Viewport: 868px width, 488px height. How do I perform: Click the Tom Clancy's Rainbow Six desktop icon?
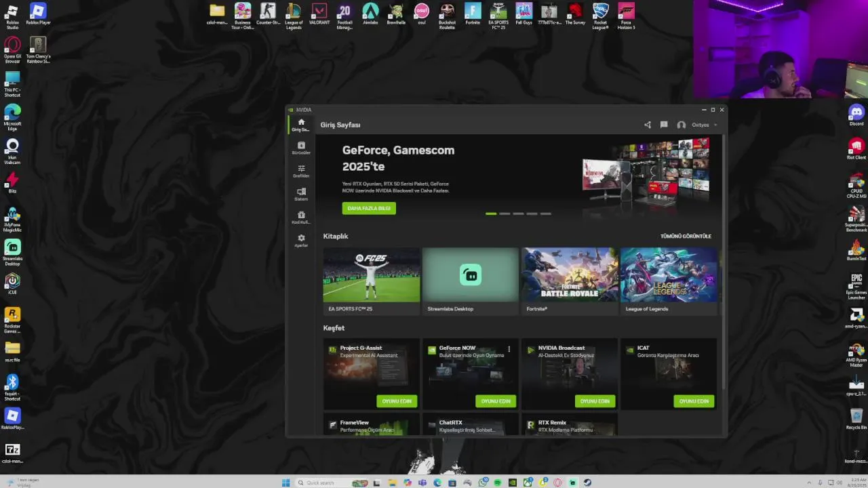38,50
